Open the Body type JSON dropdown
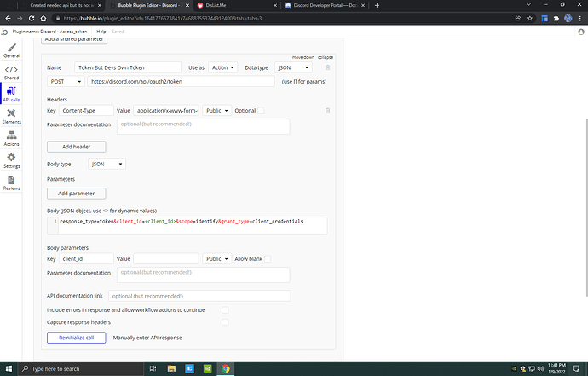588x376 pixels. point(107,164)
